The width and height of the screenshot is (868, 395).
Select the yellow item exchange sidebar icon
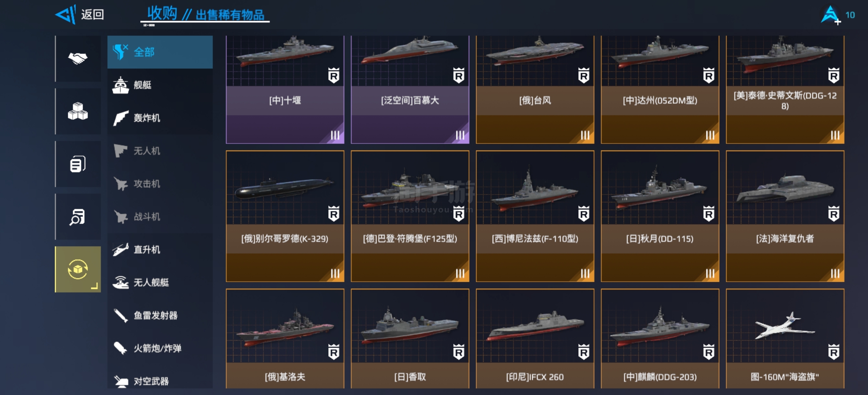(78, 269)
